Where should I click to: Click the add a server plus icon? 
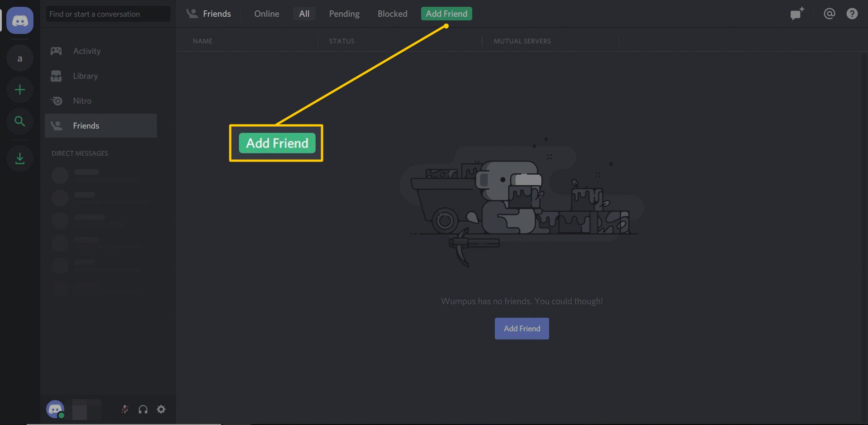tap(20, 90)
